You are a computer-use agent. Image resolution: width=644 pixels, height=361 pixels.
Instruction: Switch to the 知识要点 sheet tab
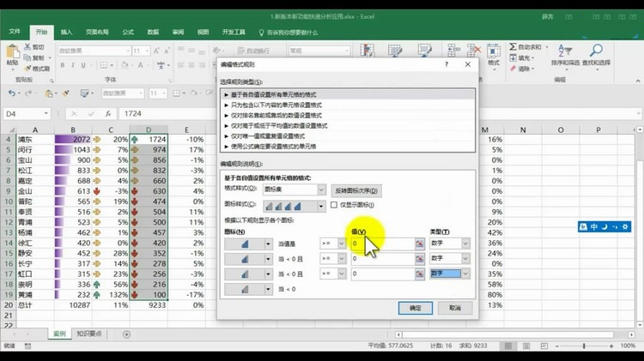click(89, 334)
